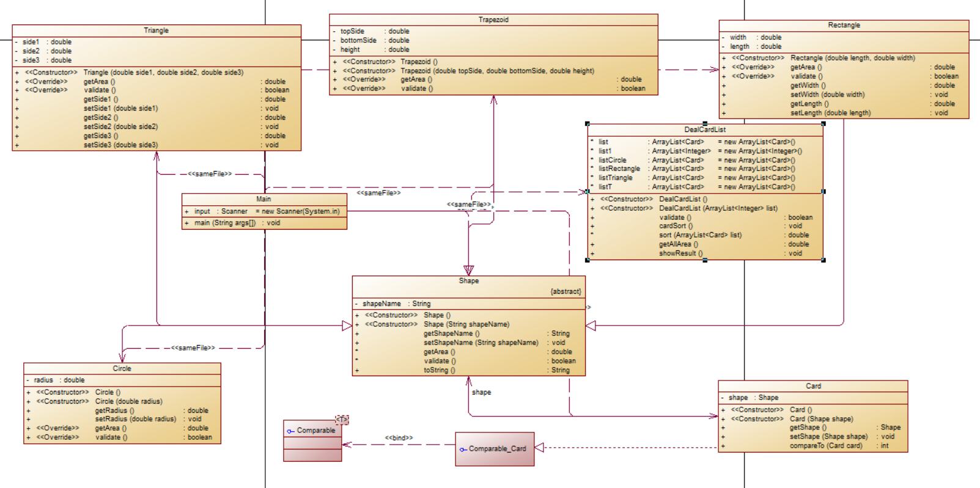
Task: Click the Comparable_Card interface lollipop icon
Action: click(x=463, y=450)
